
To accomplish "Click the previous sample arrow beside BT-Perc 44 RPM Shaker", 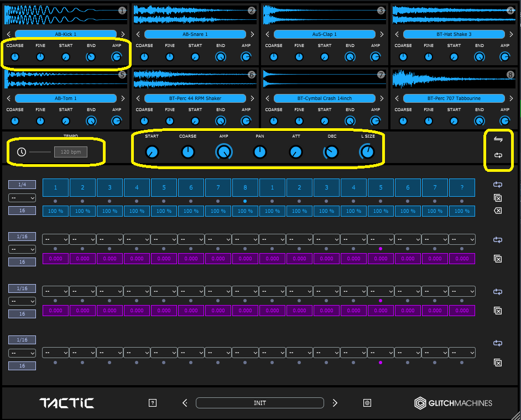I will 138,98.
